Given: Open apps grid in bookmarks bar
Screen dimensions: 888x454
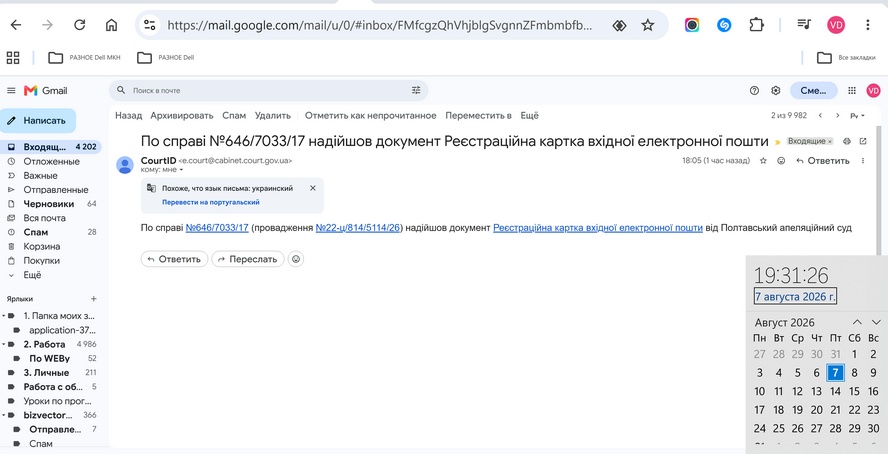Looking at the screenshot, I should [x=12, y=57].
